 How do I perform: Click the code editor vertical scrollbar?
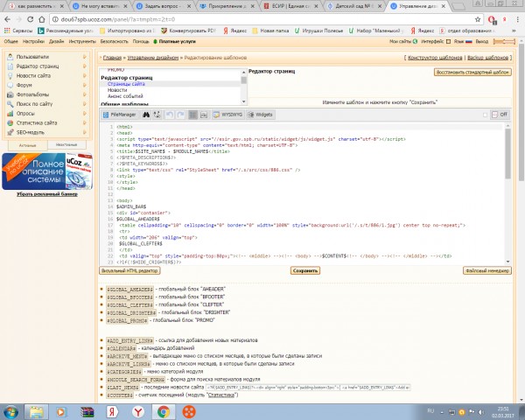click(x=507, y=154)
